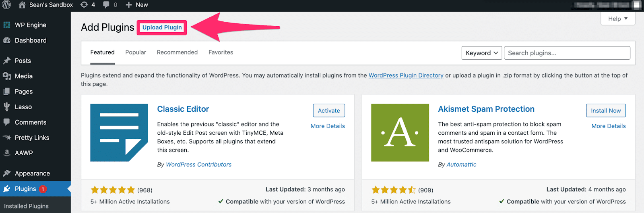Screen dimensions: 644x213
Task: Click the Upload Plugin button
Action: pos(162,27)
